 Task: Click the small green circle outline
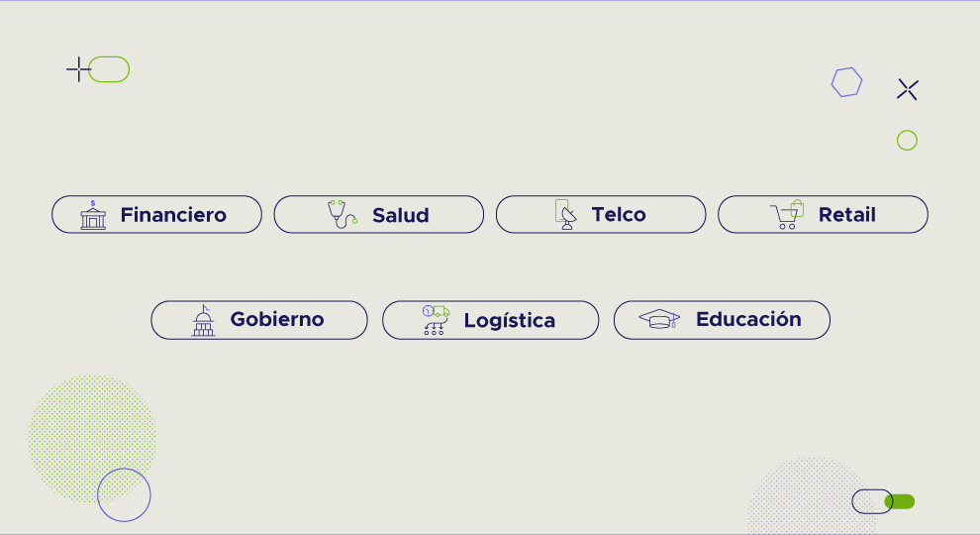(907, 140)
